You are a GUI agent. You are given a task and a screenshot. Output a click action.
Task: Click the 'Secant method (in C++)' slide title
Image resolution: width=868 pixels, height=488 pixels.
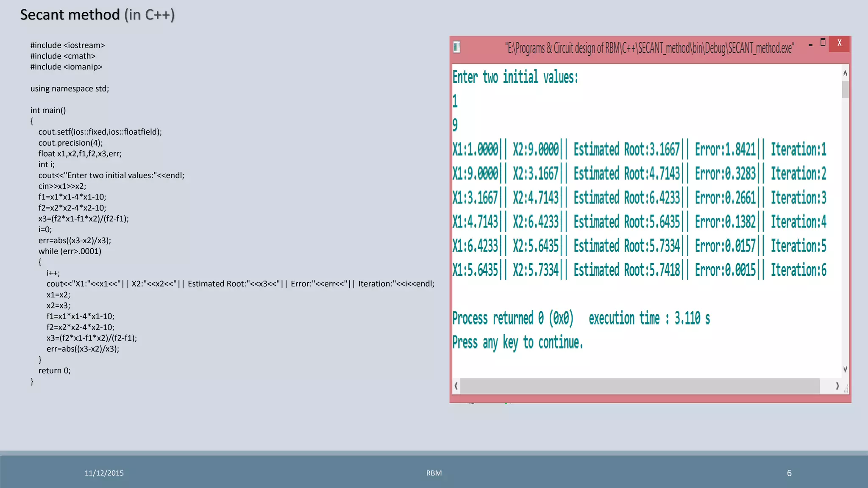click(x=97, y=15)
